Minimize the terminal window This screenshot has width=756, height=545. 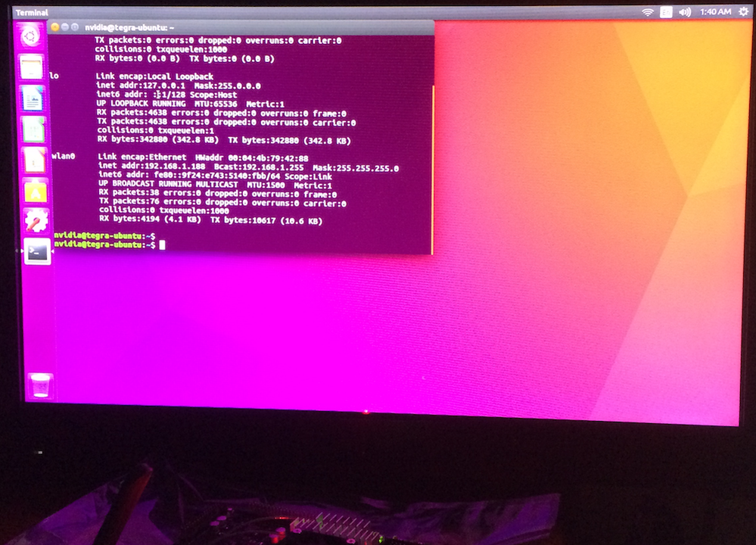[x=64, y=25]
